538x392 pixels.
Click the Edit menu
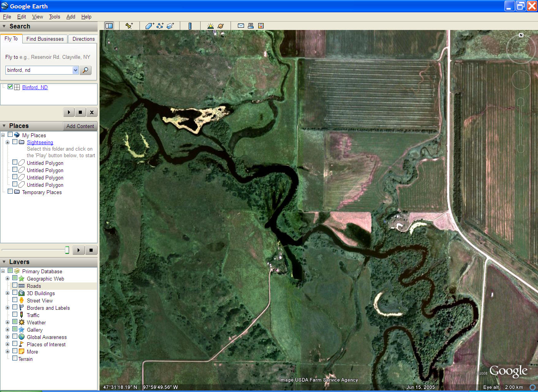pyautogui.click(x=22, y=17)
